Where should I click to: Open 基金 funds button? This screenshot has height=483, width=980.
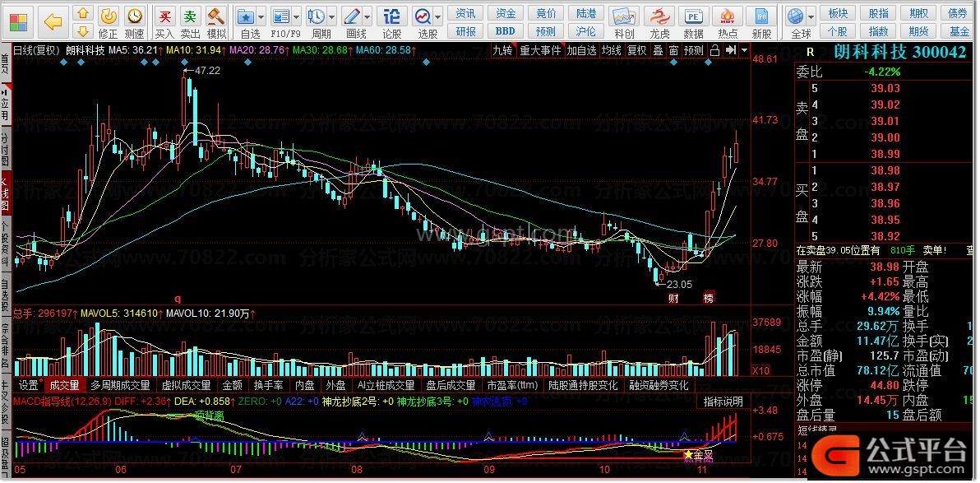959,30
